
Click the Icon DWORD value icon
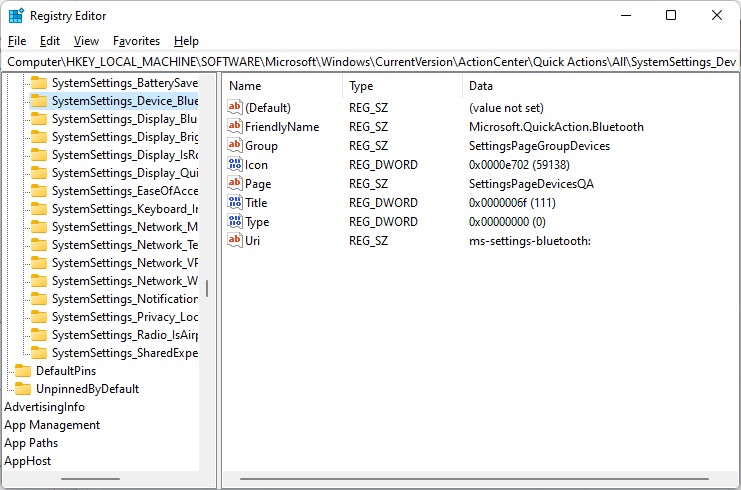[235, 165]
